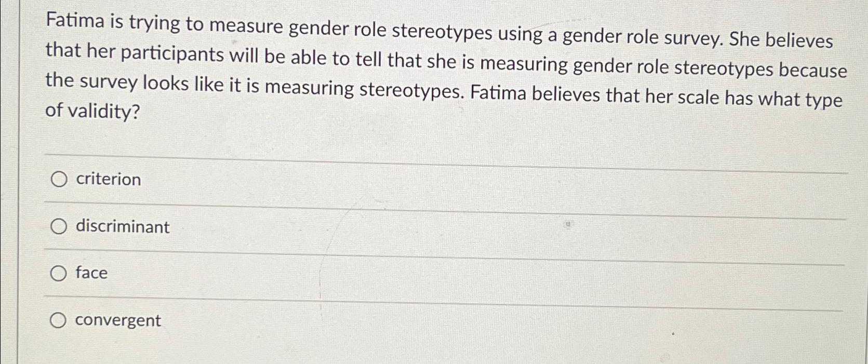Select the convergent radio button
The height and width of the screenshot is (364, 868).
[59, 319]
